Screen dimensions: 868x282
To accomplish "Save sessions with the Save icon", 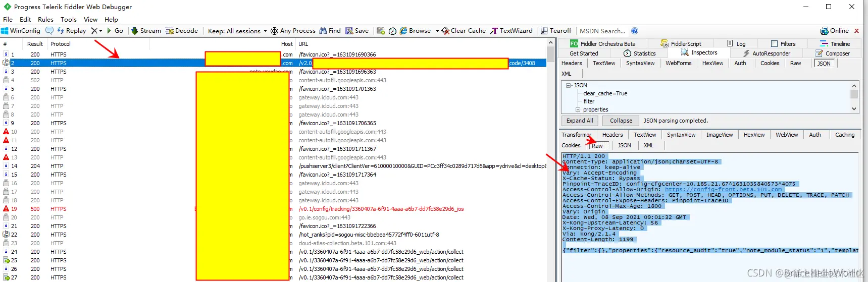I will [357, 31].
